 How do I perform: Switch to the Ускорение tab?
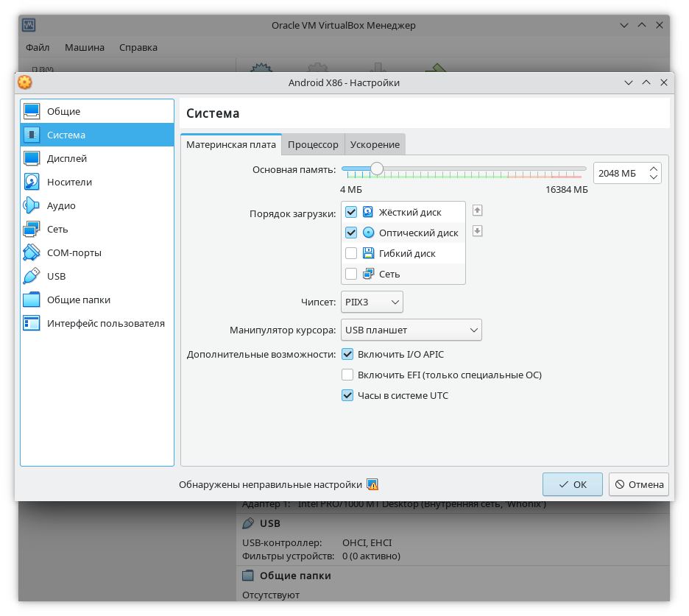(375, 145)
